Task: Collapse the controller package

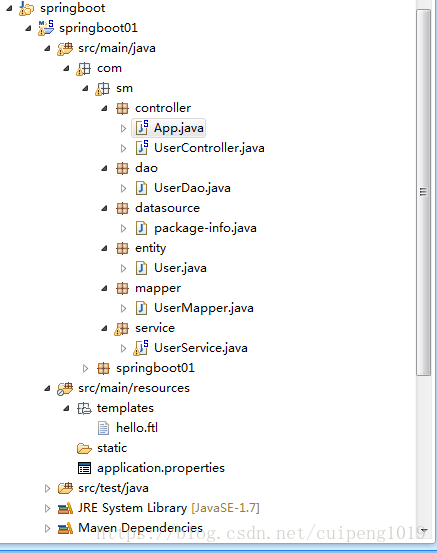Action: coord(105,109)
